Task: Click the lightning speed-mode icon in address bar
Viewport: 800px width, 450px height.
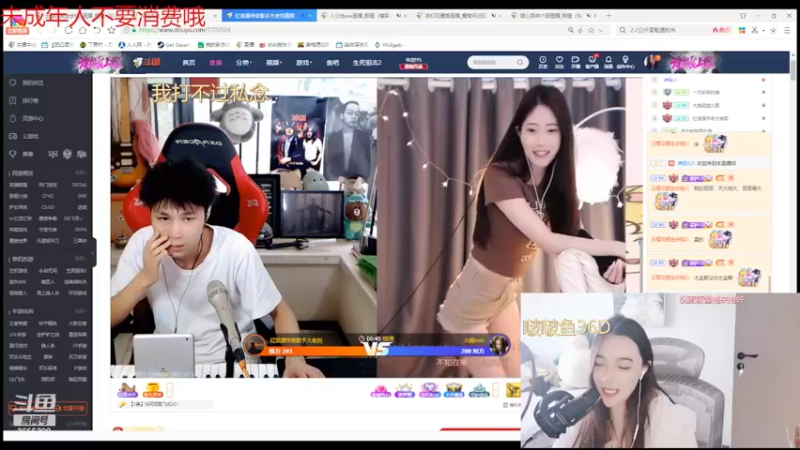Action: point(580,30)
